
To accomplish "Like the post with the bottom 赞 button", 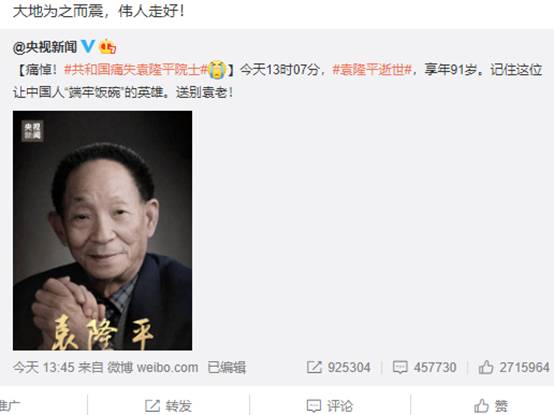I will [491, 406].
